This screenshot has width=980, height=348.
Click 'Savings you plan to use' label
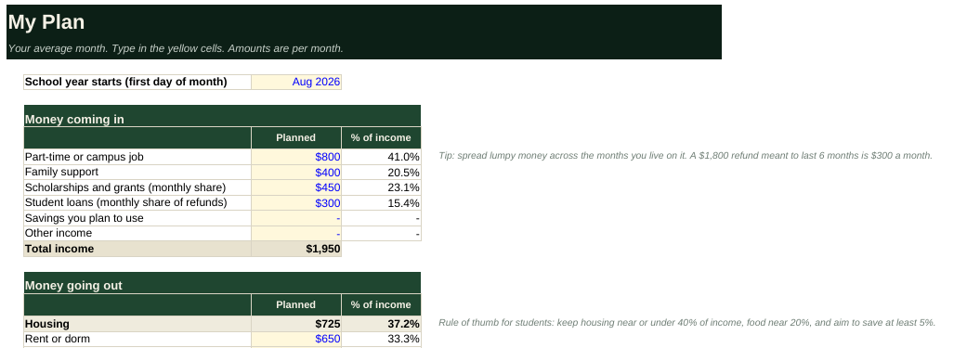137,218
